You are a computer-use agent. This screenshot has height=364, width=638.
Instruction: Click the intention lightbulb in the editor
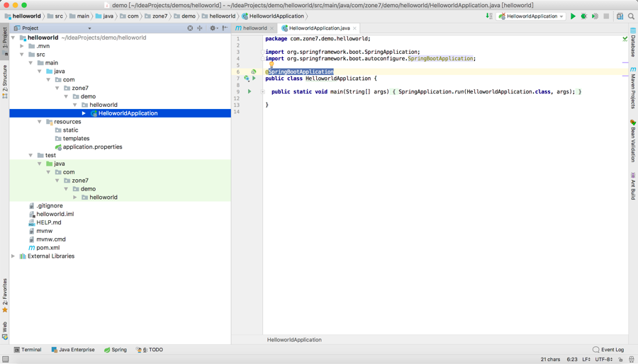[x=271, y=65]
